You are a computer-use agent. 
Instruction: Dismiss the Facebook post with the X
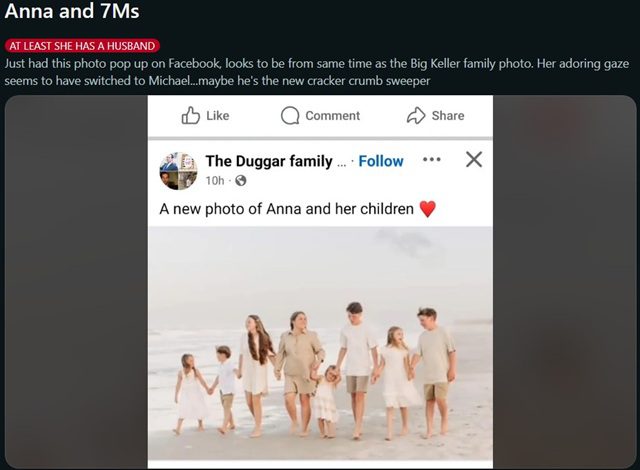coord(474,159)
